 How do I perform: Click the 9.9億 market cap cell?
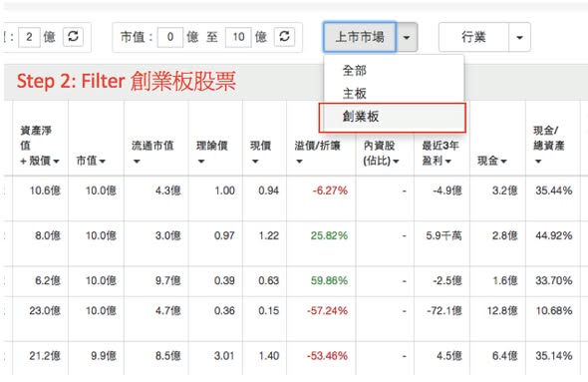[x=104, y=356]
